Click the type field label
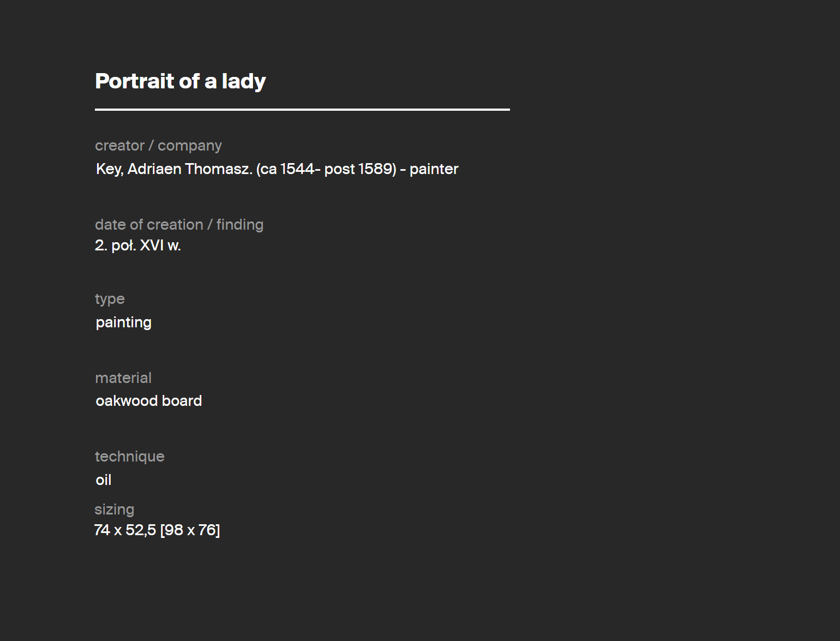Screen dimensions: 840x641 tap(110, 299)
